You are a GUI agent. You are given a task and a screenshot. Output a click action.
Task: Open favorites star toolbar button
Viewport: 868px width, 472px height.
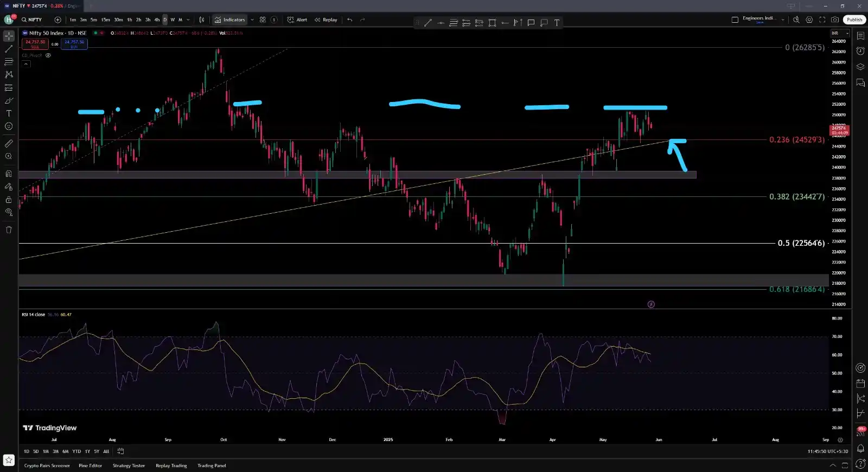9,460
